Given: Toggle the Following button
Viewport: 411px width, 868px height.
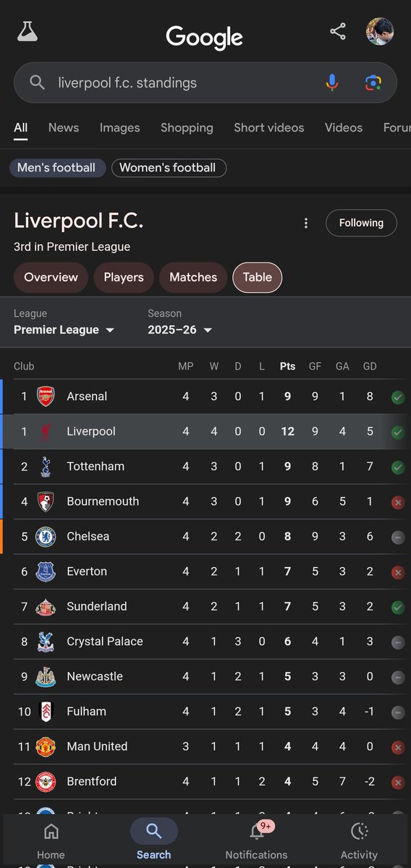Looking at the screenshot, I should coord(361,223).
